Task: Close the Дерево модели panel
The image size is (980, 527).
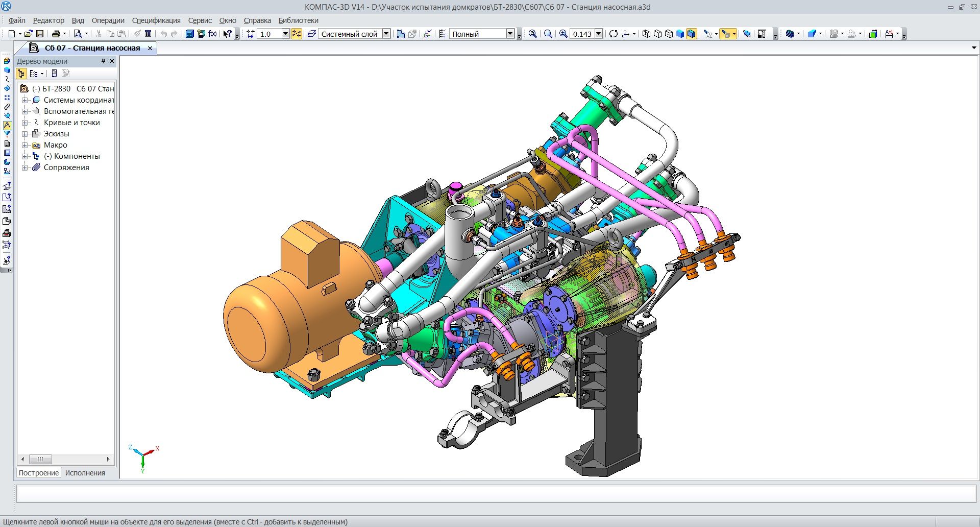Action: click(x=112, y=61)
